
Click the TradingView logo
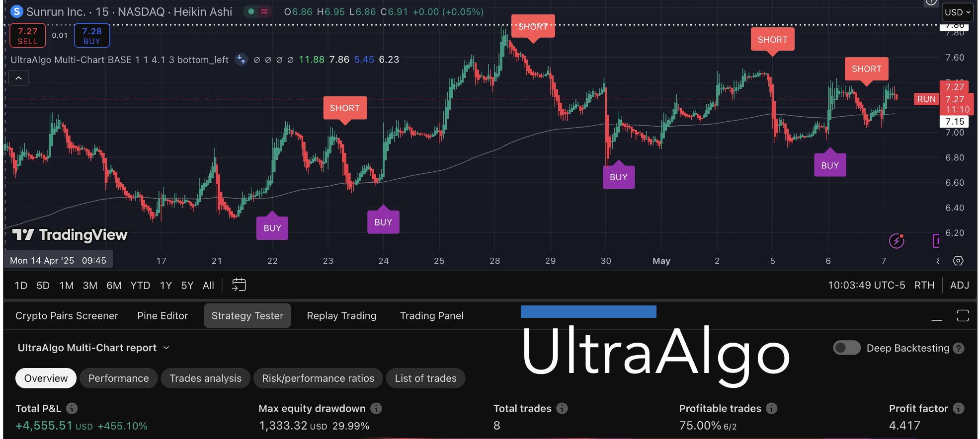[x=70, y=235]
